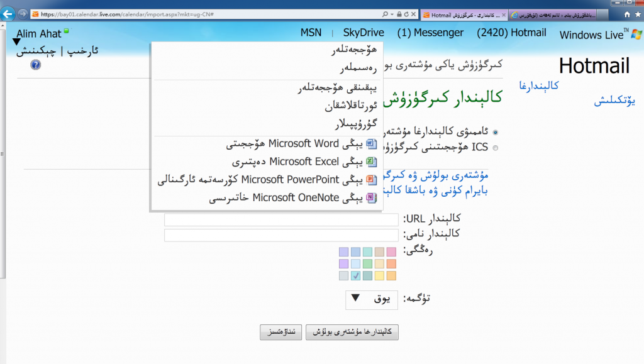Click the cancel button beside subscribe
This screenshot has height=364, width=644.
(x=281, y=332)
